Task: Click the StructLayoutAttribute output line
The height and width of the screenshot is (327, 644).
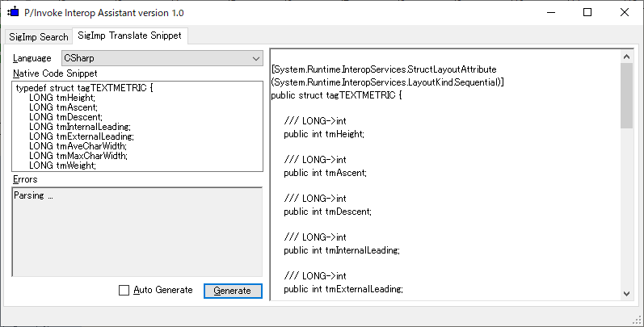Action: (384, 69)
